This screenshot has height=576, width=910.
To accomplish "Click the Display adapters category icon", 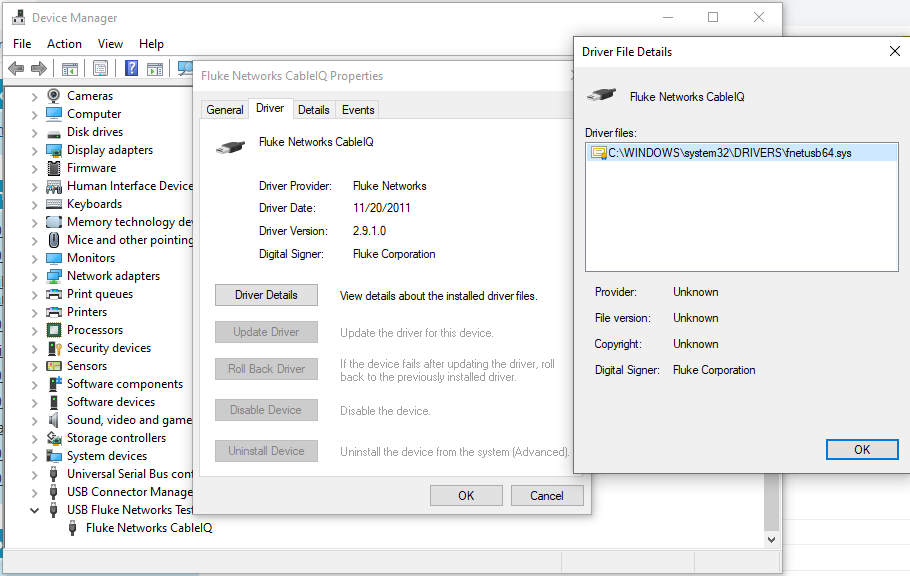I will [54, 150].
